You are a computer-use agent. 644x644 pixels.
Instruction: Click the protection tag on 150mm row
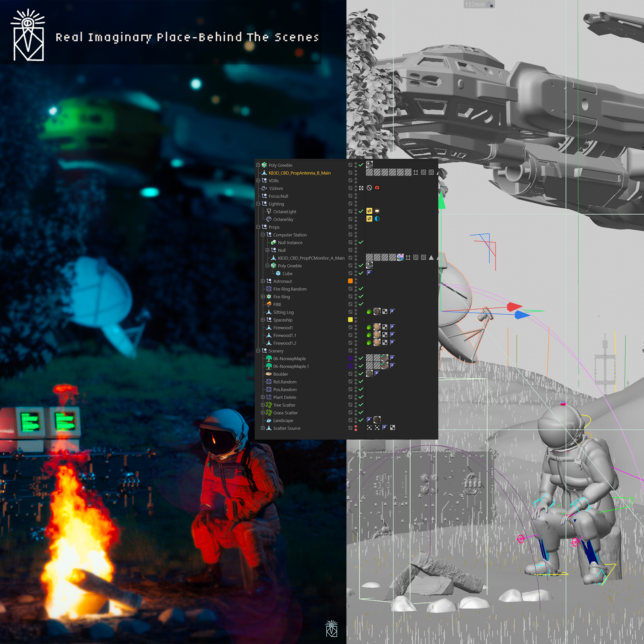(x=369, y=188)
